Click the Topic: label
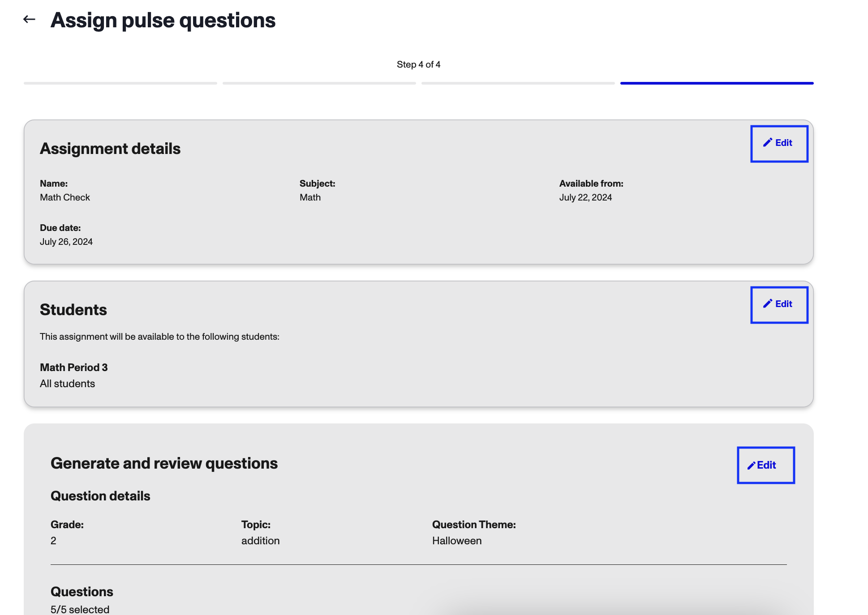The image size is (868, 615). [256, 525]
